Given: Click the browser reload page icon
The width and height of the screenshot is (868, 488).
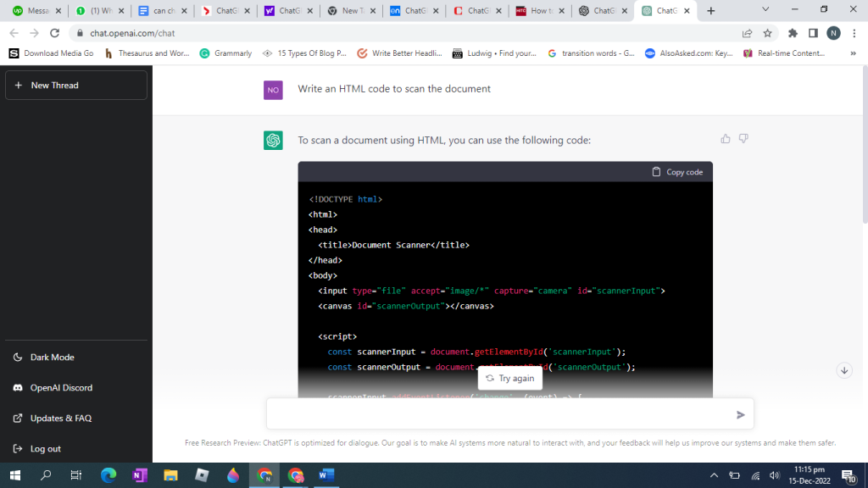Looking at the screenshot, I should 55,33.
